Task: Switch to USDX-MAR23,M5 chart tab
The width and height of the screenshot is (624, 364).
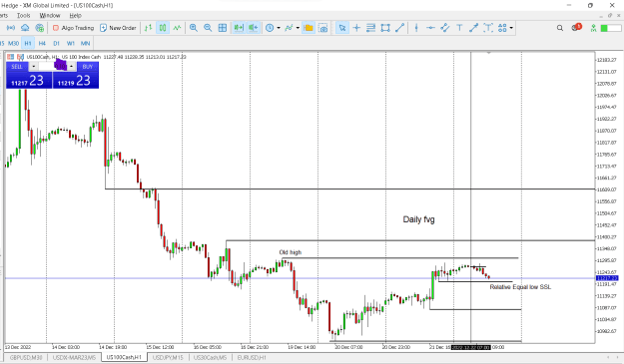Action: tap(75, 358)
